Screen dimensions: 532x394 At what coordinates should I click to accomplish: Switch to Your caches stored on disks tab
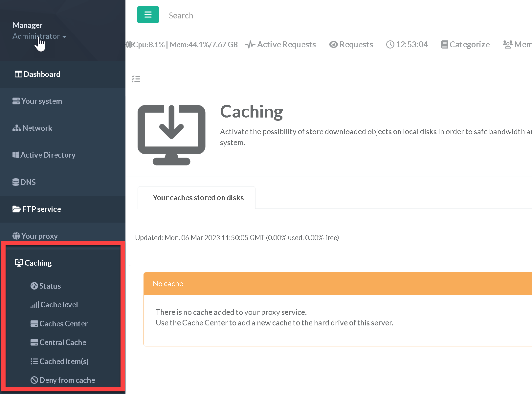tap(198, 198)
